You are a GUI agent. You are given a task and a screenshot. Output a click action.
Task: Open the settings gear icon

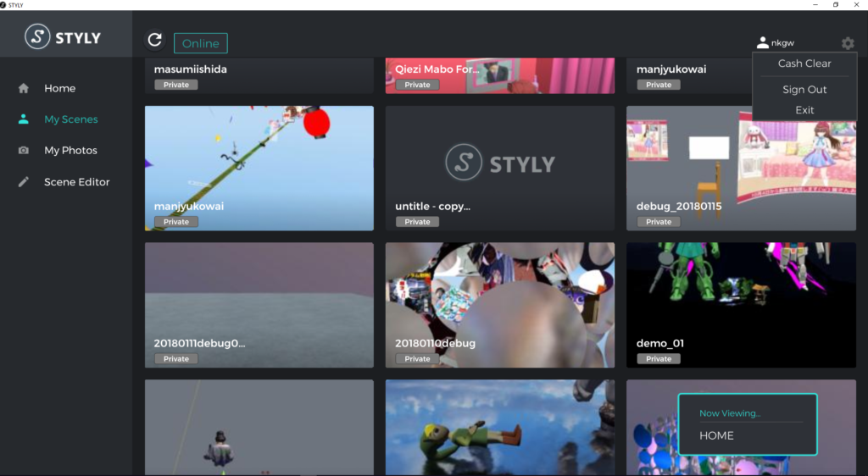(x=848, y=43)
